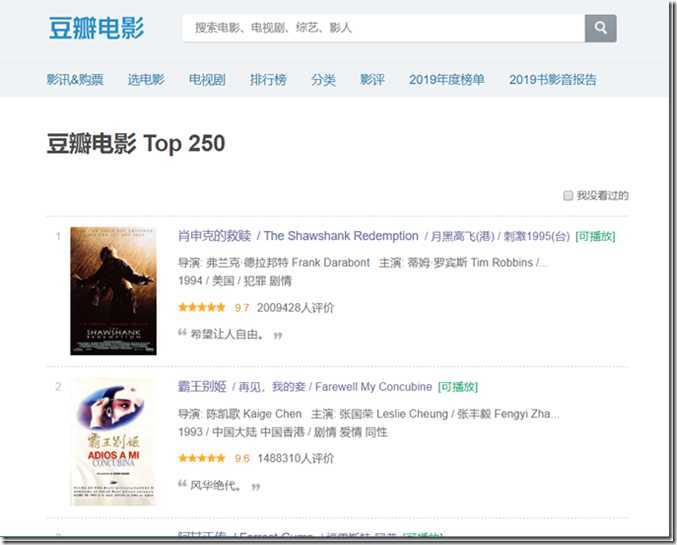Tick the 我没看过的 checkbox

(568, 196)
